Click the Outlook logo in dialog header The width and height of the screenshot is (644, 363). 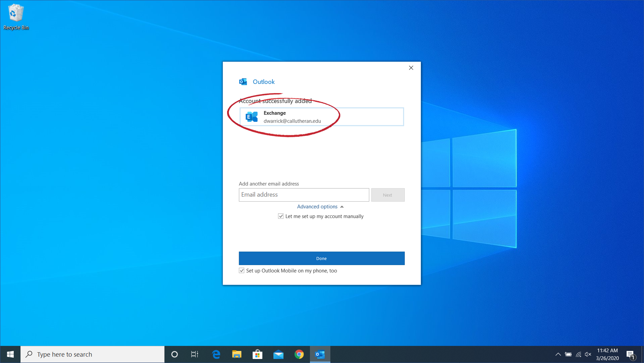pos(243,82)
